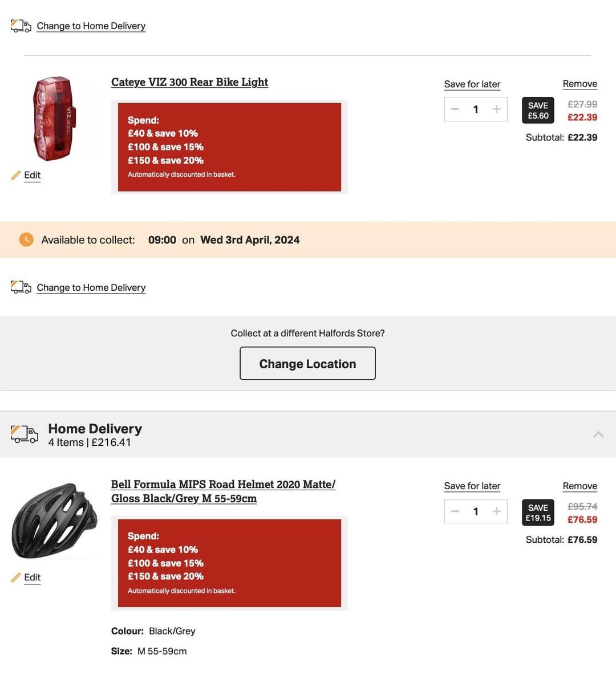The width and height of the screenshot is (616, 683).
Task: Click the orange clock availability icon
Action: [26, 239]
